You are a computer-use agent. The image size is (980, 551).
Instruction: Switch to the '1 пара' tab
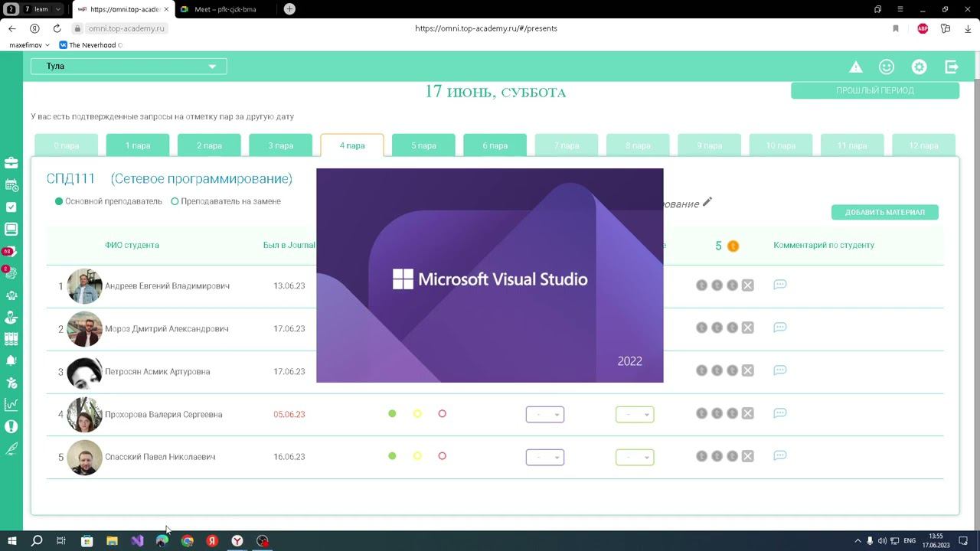point(138,145)
